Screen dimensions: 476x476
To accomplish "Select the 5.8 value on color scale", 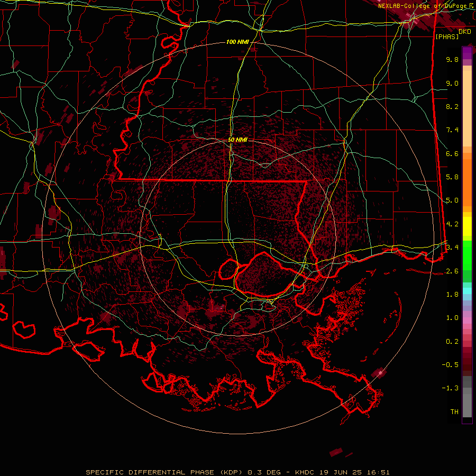I will [452, 177].
